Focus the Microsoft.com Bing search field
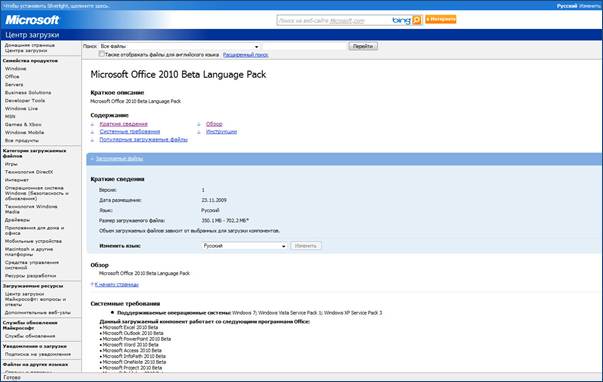Viewport: 603px width, 382px height. [333, 20]
